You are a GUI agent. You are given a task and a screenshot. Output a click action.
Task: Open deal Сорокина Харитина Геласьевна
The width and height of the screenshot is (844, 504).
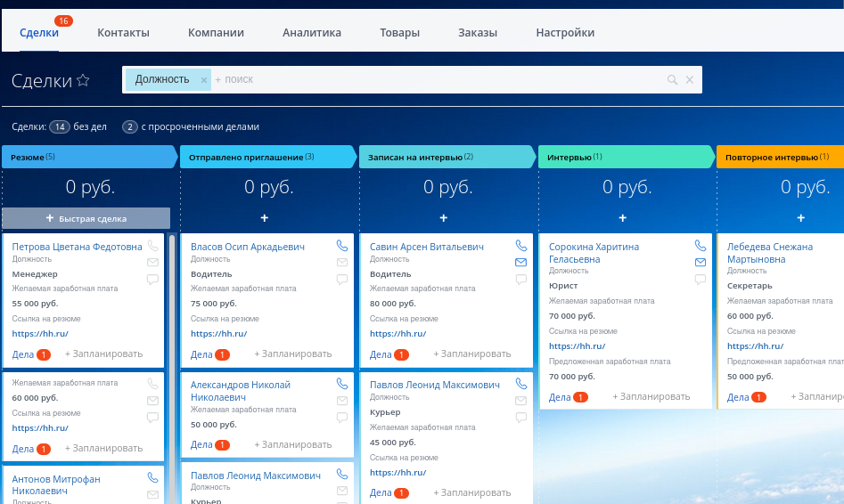click(594, 253)
